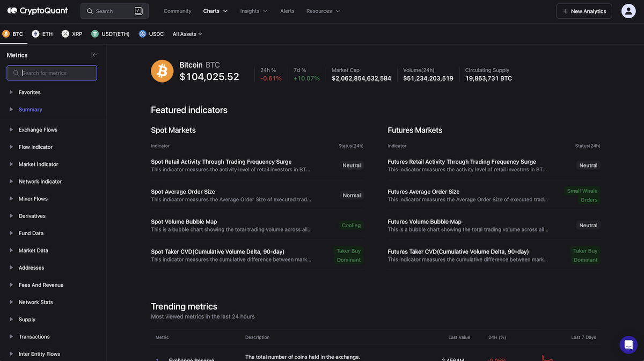Expand the Favorites category

click(x=30, y=92)
